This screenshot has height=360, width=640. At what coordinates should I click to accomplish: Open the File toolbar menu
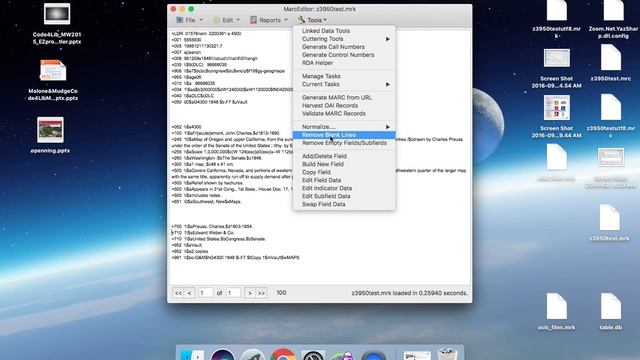tap(189, 20)
